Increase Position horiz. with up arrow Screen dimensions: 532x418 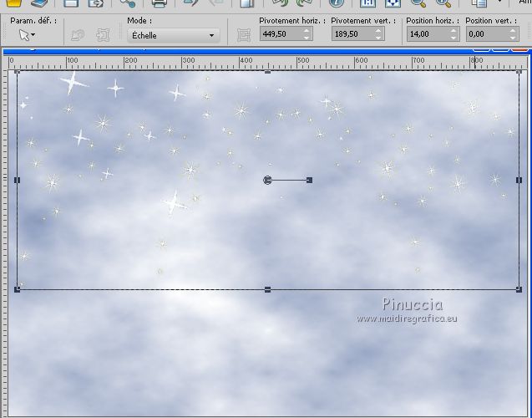tap(454, 31)
